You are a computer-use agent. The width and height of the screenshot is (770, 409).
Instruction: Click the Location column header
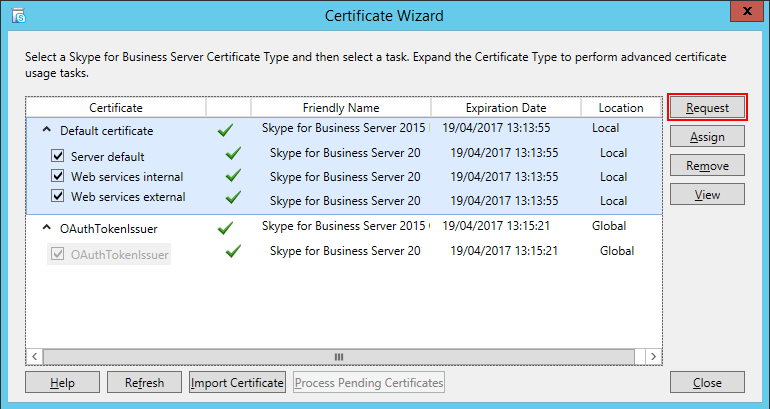pos(621,108)
